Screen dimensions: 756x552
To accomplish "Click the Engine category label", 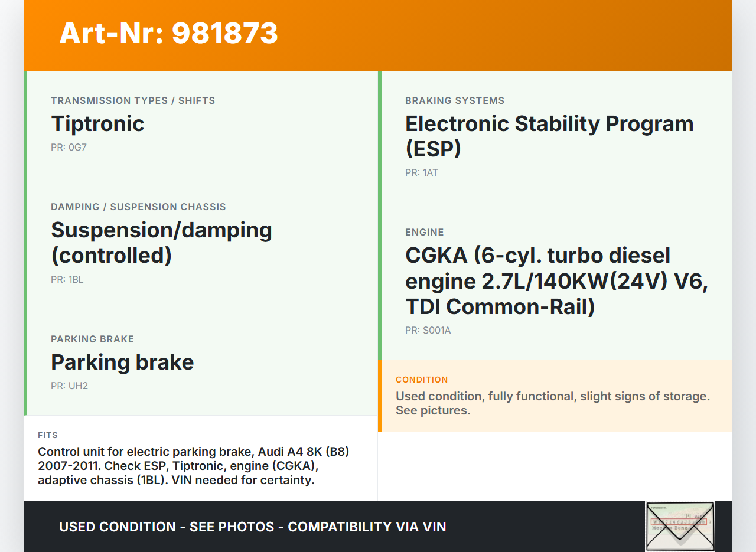I will click(424, 232).
